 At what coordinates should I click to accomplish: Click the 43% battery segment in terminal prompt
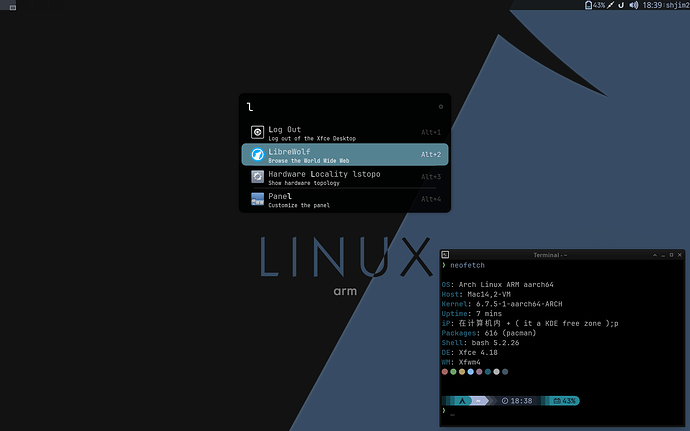(565, 401)
